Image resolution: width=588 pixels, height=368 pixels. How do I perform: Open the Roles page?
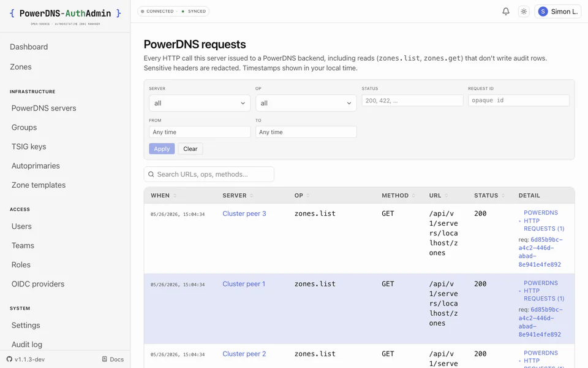pos(21,265)
